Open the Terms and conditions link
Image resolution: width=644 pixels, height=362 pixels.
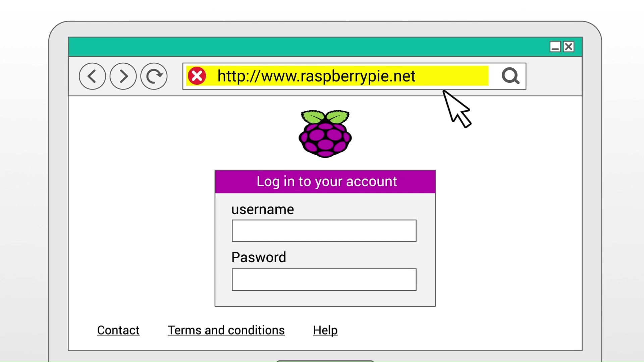pyautogui.click(x=226, y=330)
